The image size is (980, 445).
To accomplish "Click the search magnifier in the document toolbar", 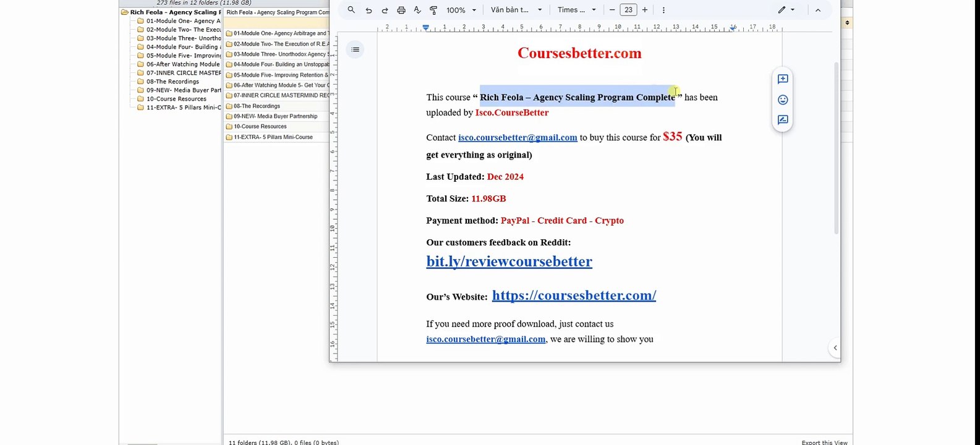I will pos(351,10).
